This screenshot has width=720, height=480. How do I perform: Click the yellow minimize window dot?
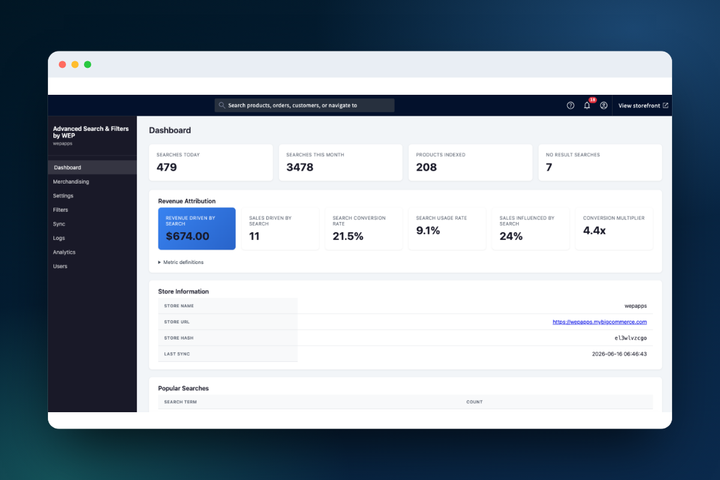pos(75,64)
